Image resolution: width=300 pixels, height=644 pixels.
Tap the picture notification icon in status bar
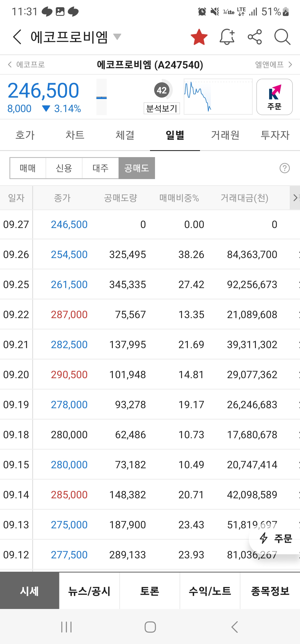point(60,11)
